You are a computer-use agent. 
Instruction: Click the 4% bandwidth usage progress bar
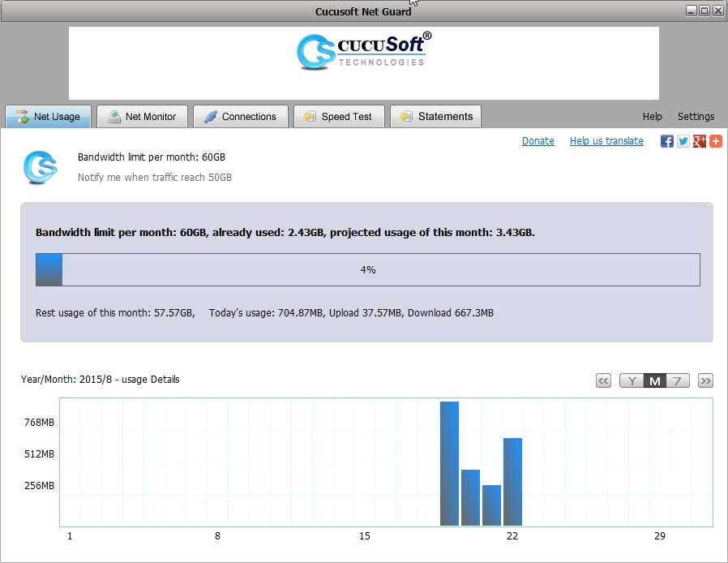(x=367, y=269)
